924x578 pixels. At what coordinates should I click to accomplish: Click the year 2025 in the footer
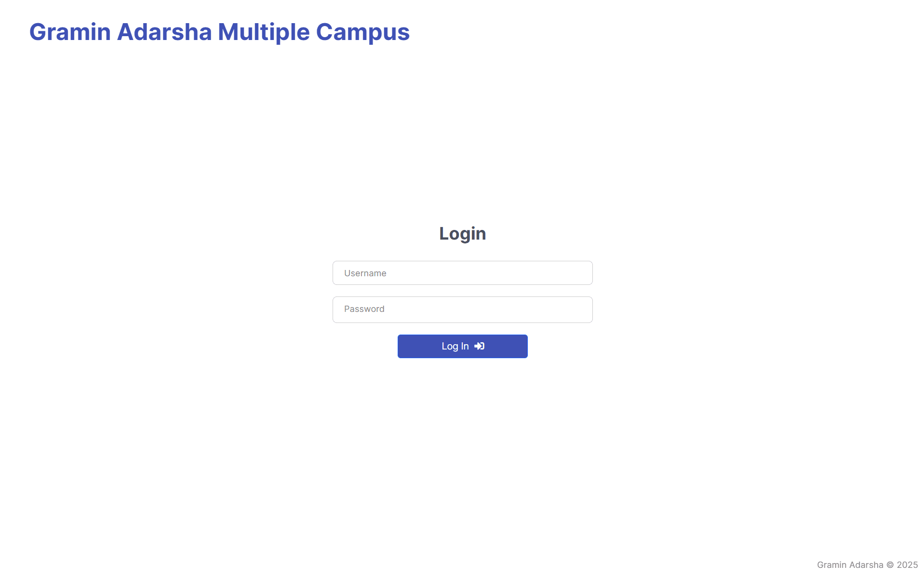pyautogui.click(x=907, y=565)
